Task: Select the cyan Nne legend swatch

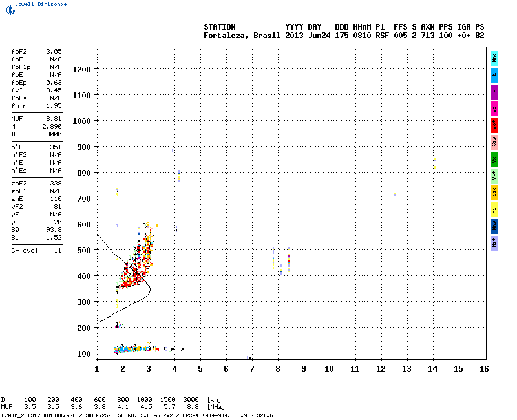Action: pyautogui.click(x=494, y=59)
